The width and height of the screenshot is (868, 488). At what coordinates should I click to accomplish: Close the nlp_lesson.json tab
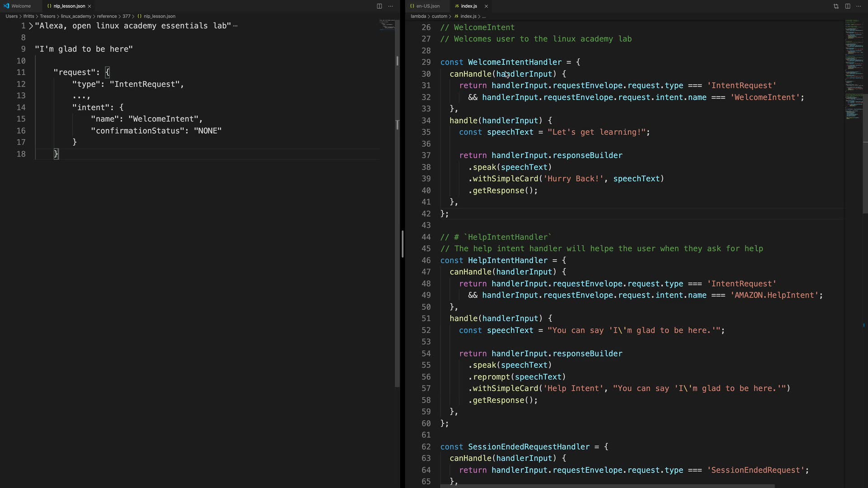pyautogui.click(x=90, y=6)
